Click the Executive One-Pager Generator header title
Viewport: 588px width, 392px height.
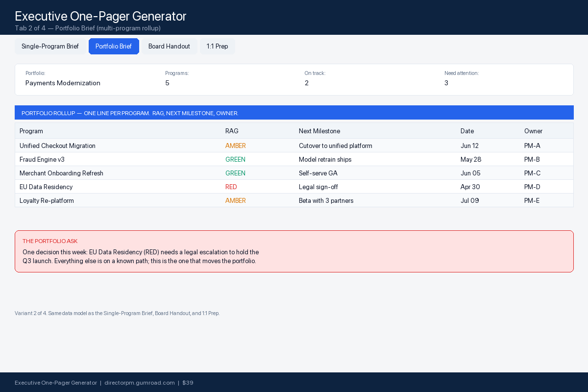[x=100, y=16]
